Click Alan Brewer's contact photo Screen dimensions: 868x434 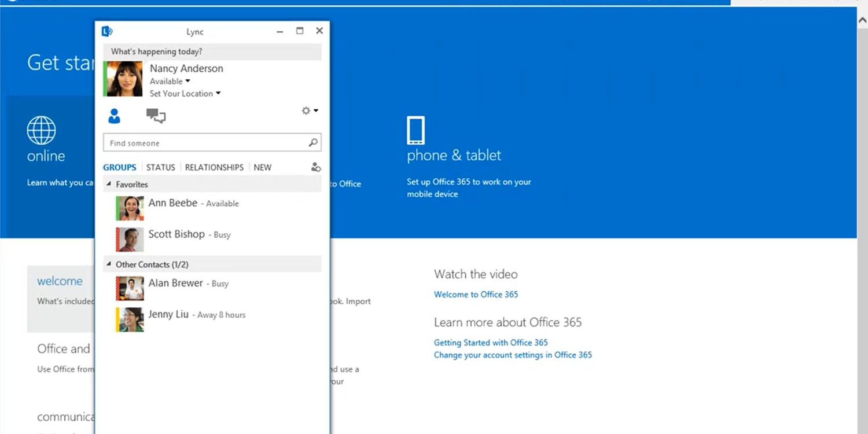pyautogui.click(x=130, y=288)
